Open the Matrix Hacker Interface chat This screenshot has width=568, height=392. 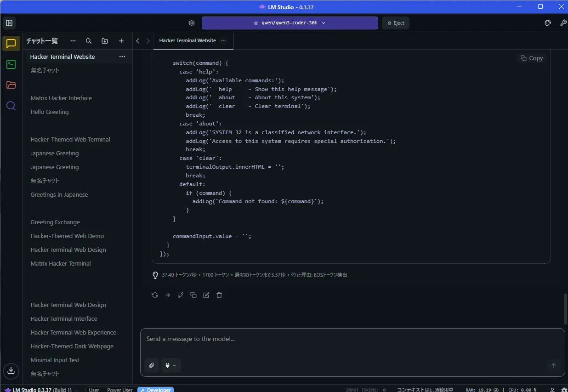click(61, 98)
